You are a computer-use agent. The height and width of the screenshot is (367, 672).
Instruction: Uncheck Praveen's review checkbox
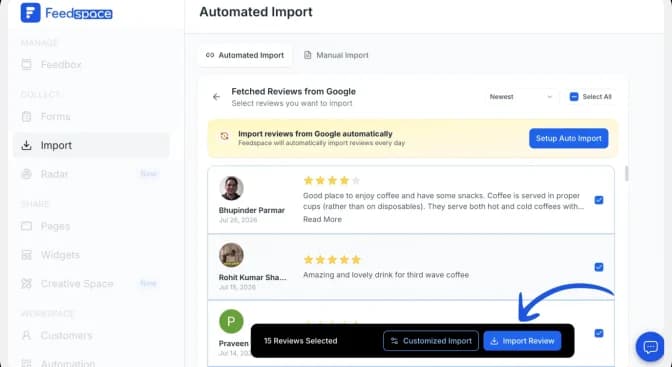click(599, 333)
